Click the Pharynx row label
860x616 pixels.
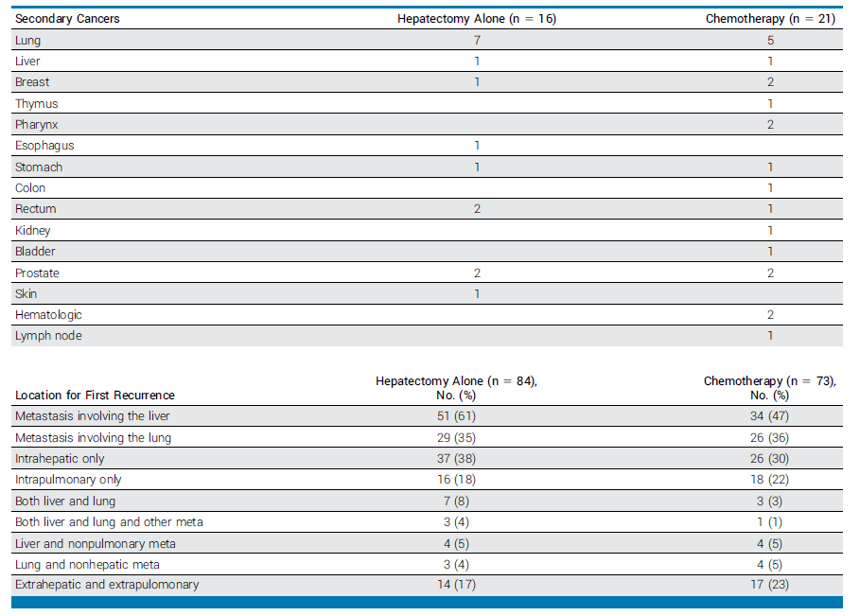click(x=37, y=125)
